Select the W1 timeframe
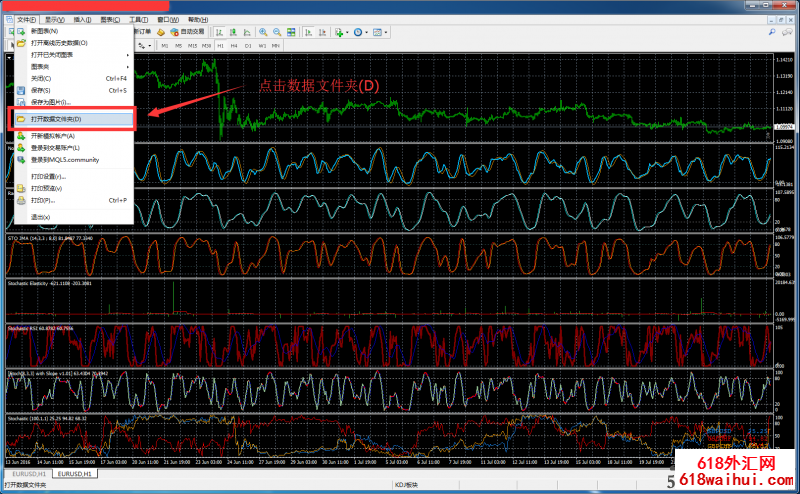 [x=262, y=45]
